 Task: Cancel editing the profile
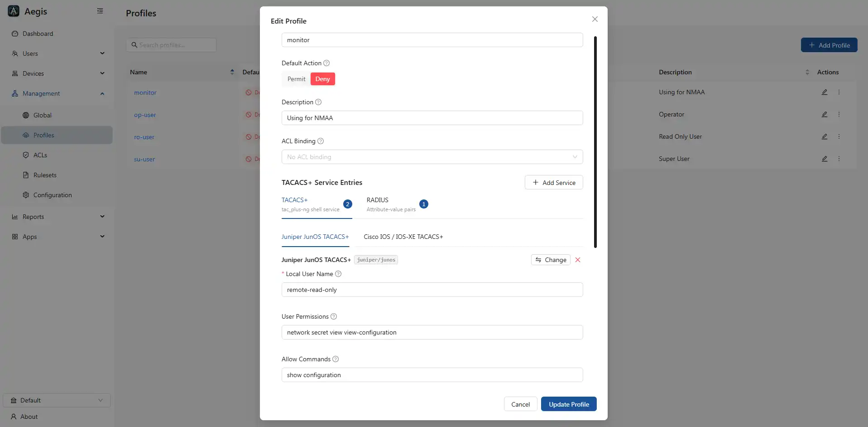tap(520, 404)
